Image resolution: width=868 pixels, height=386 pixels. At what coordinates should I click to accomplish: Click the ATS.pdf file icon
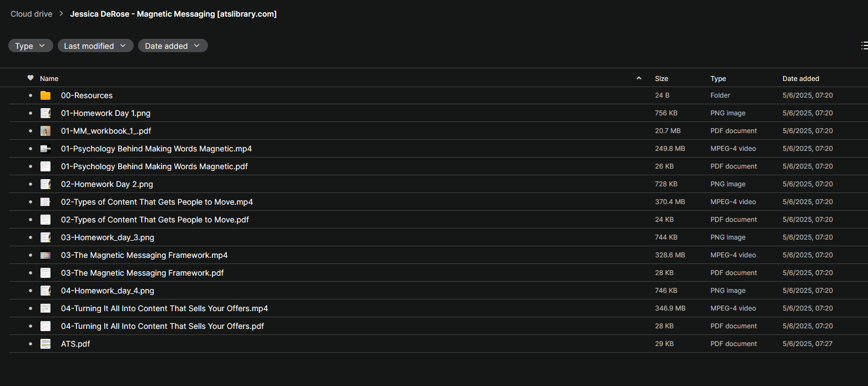click(x=45, y=344)
